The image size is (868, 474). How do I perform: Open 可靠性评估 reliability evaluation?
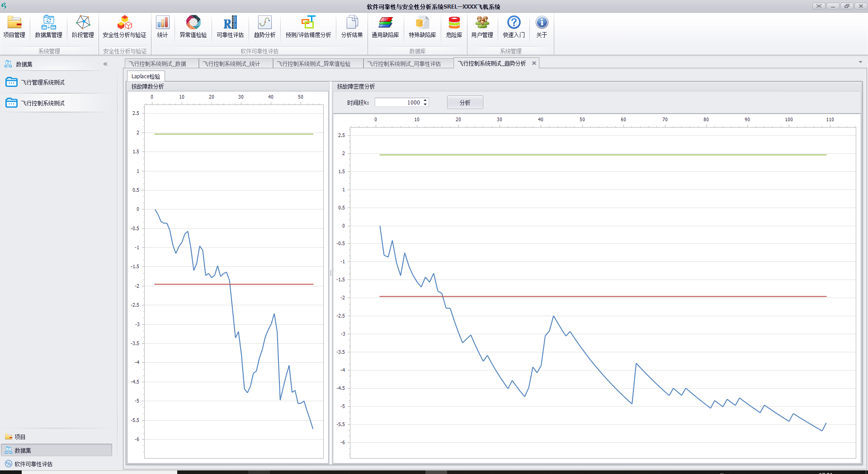pos(230,27)
